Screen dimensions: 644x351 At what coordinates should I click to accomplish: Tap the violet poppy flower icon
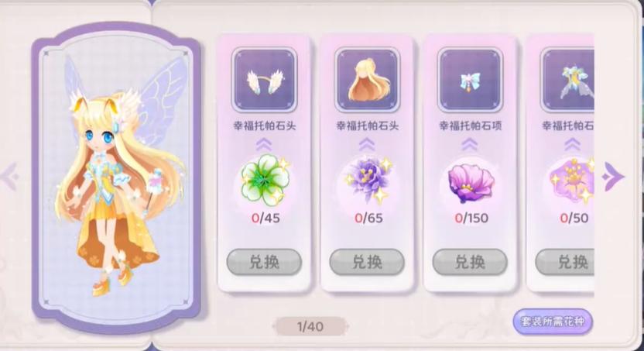point(471,183)
